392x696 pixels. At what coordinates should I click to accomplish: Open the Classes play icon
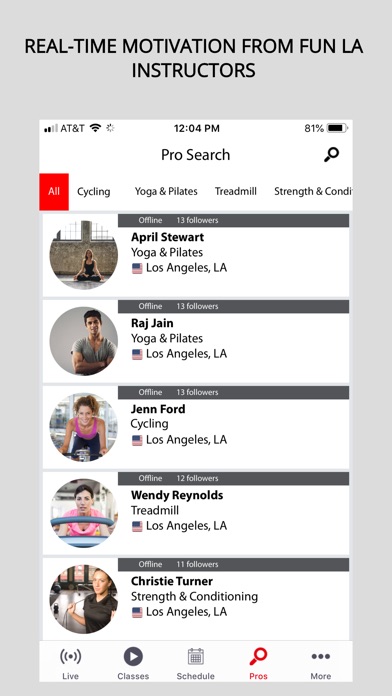click(x=133, y=656)
